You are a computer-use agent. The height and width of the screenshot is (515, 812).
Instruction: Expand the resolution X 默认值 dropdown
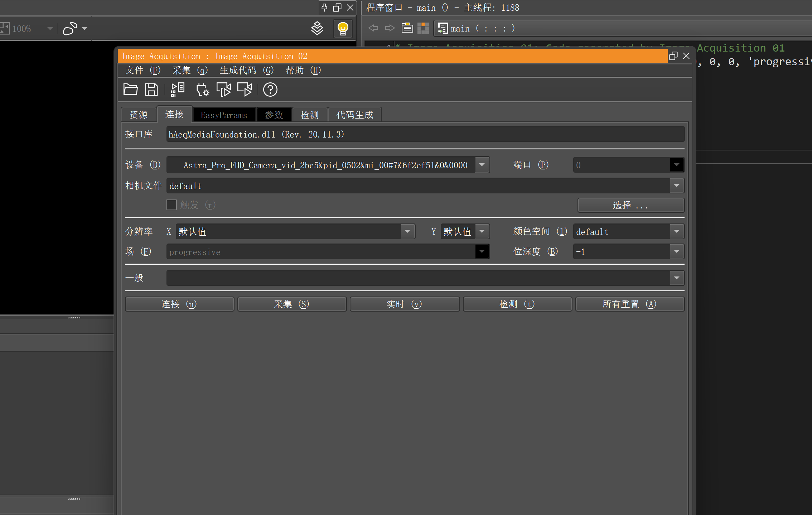(x=407, y=231)
